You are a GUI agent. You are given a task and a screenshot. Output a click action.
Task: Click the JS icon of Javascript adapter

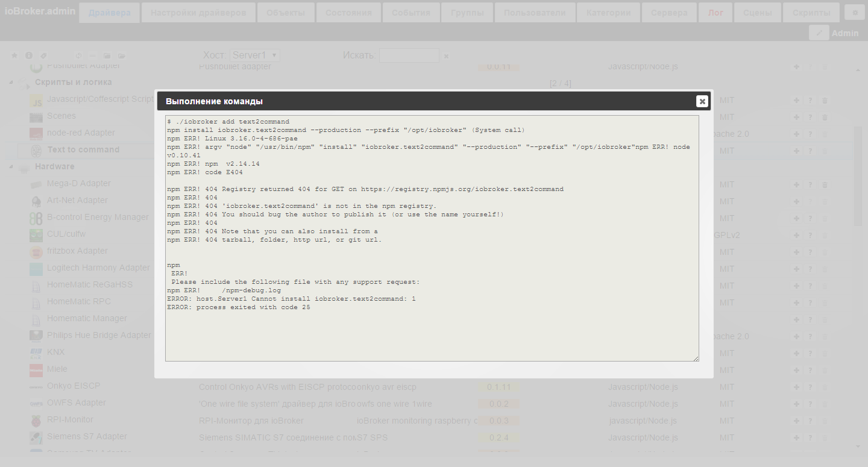[36, 100]
